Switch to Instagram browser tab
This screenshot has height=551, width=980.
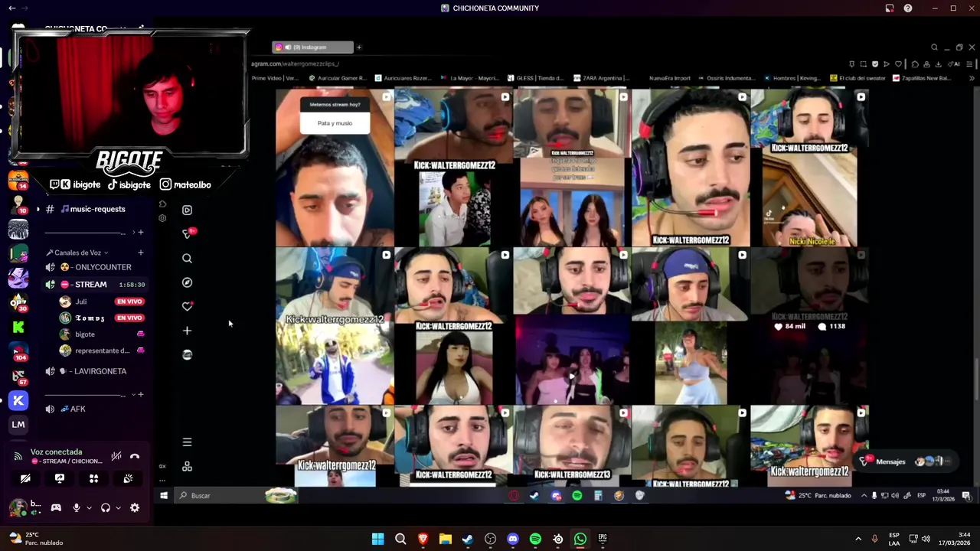[x=312, y=47]
